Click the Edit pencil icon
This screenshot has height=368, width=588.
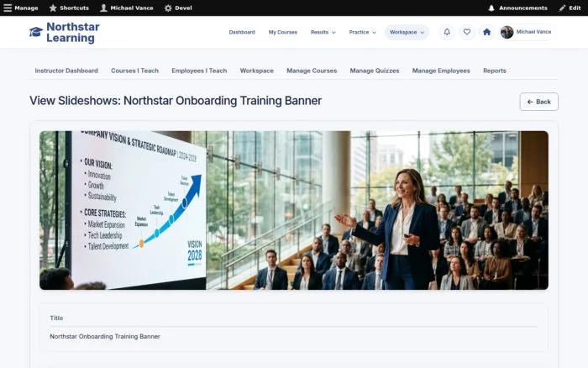(x=562, y=8)
